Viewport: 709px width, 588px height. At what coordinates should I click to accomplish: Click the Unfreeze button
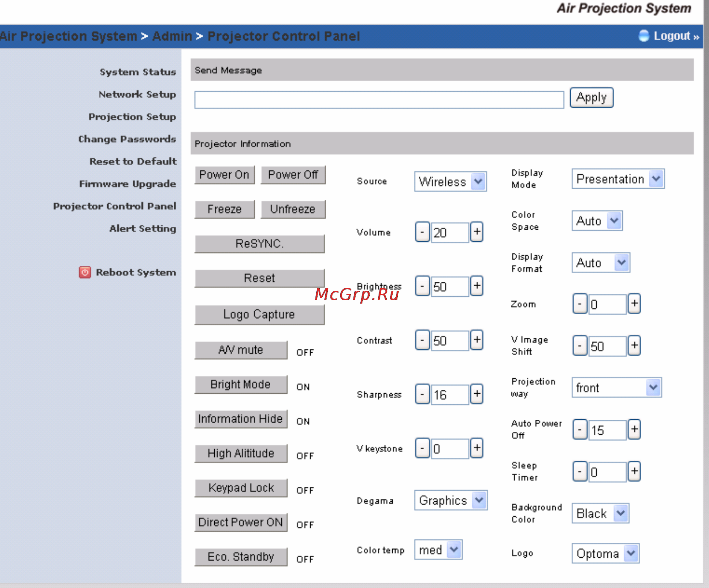coord(293,209)
